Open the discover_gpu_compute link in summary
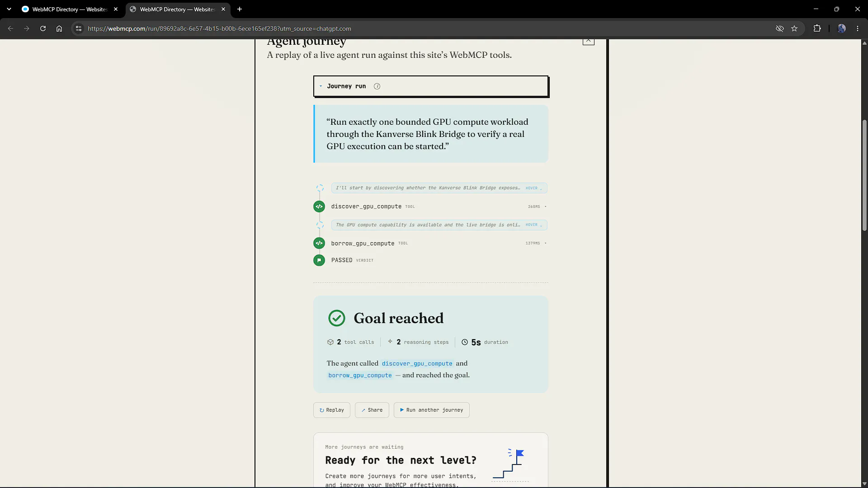Viewport: 868px width, 488px height. pos(417,363)
